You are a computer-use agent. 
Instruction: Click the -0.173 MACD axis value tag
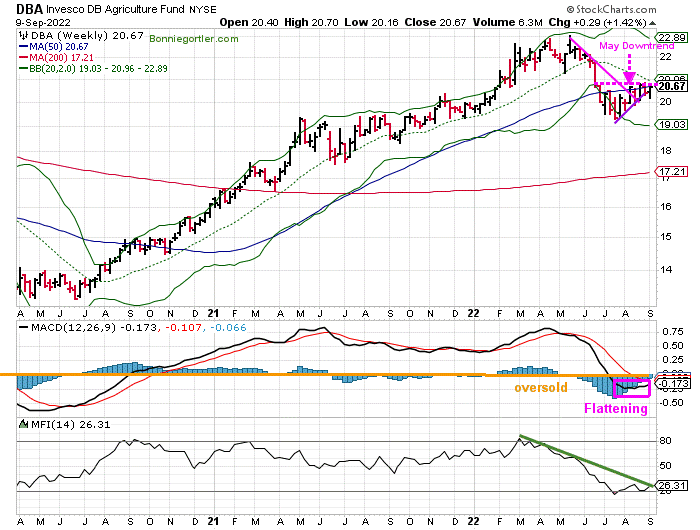click(673, 384)
